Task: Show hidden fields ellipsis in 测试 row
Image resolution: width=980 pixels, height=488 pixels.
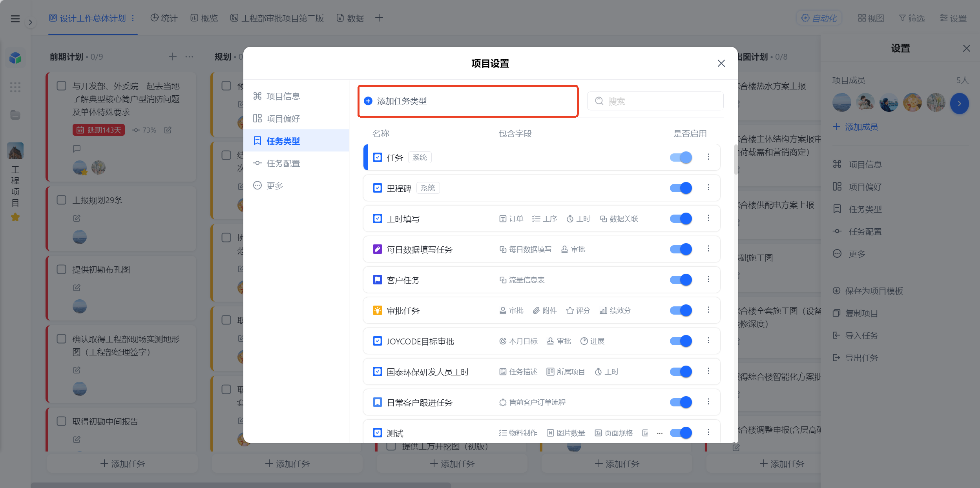Action: point(660,433)
